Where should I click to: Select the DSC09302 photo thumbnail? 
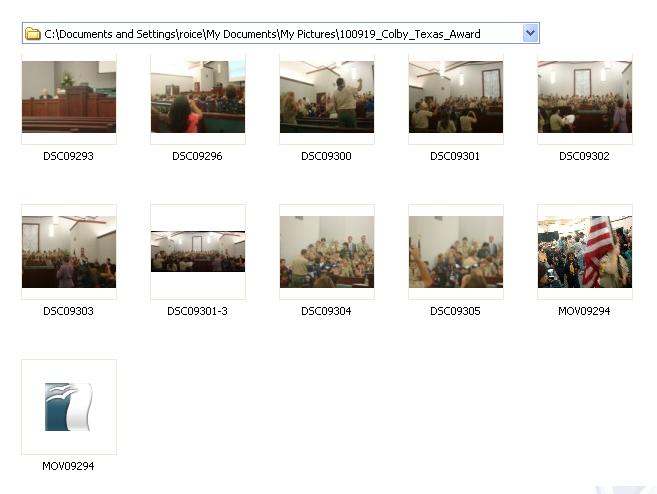(585, 97)
